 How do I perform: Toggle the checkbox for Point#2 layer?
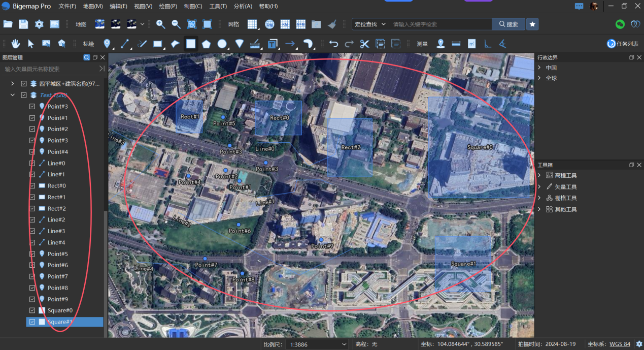(32, 129)
